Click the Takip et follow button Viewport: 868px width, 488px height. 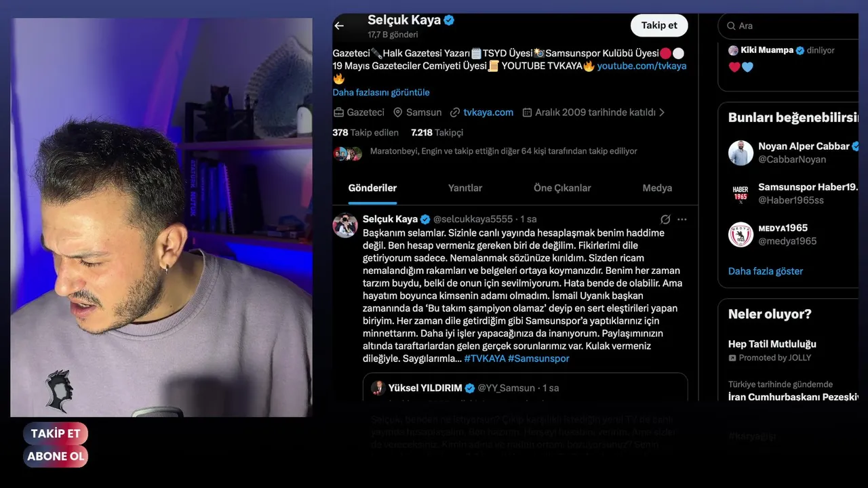tap(659, 25)
